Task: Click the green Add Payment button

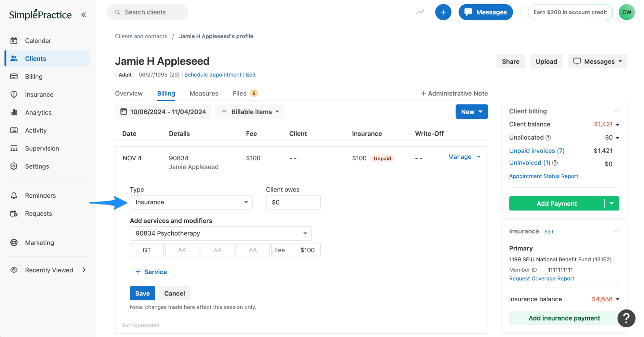Action: (556, 203)
